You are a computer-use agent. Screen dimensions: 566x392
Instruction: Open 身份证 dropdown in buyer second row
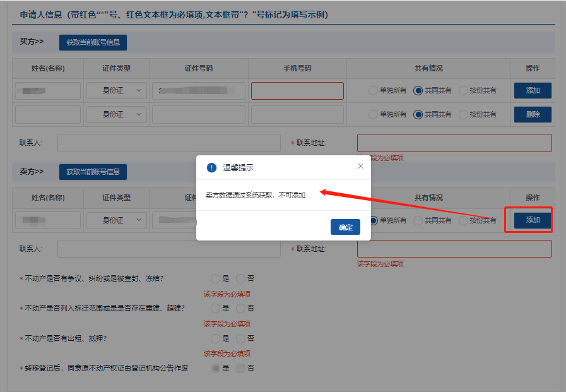coord(117,114)
